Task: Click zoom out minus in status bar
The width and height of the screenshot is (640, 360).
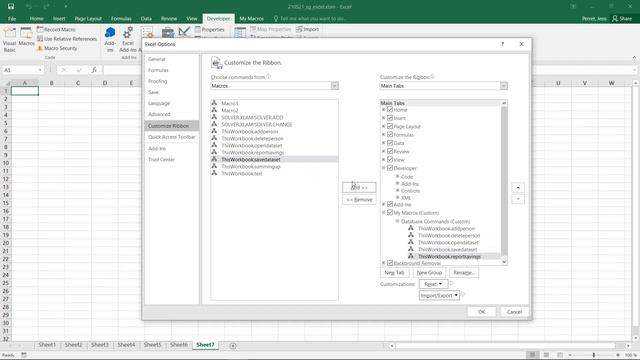Action: pyautogui.click(x=570, y=355)
